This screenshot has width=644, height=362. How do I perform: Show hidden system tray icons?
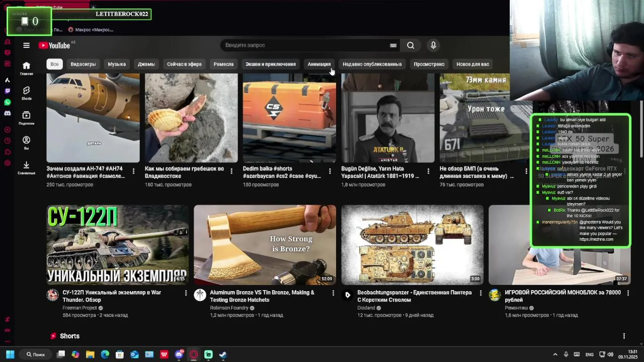[x=555, y=354]
